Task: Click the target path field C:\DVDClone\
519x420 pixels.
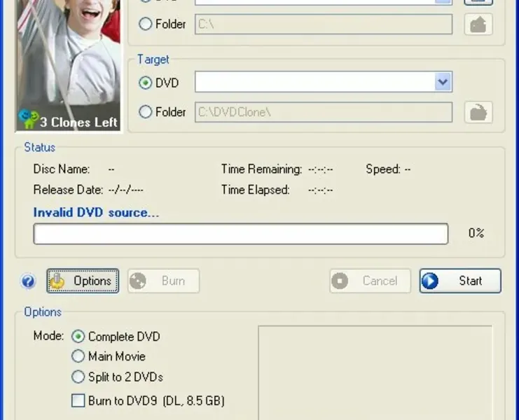Action: 324,112
